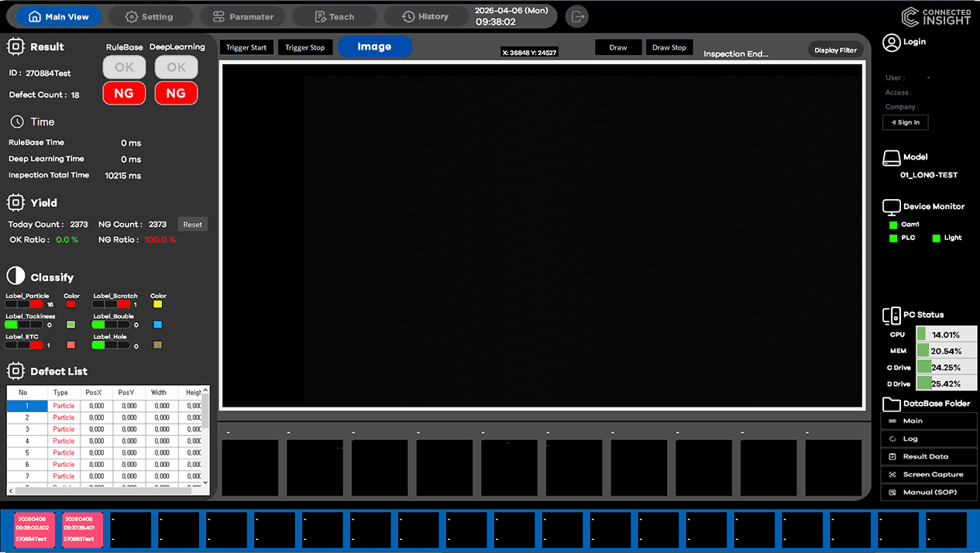Open history thumbnail 270884Test
The height and width of the screenshot is (553, 980).
coord(35,530)
